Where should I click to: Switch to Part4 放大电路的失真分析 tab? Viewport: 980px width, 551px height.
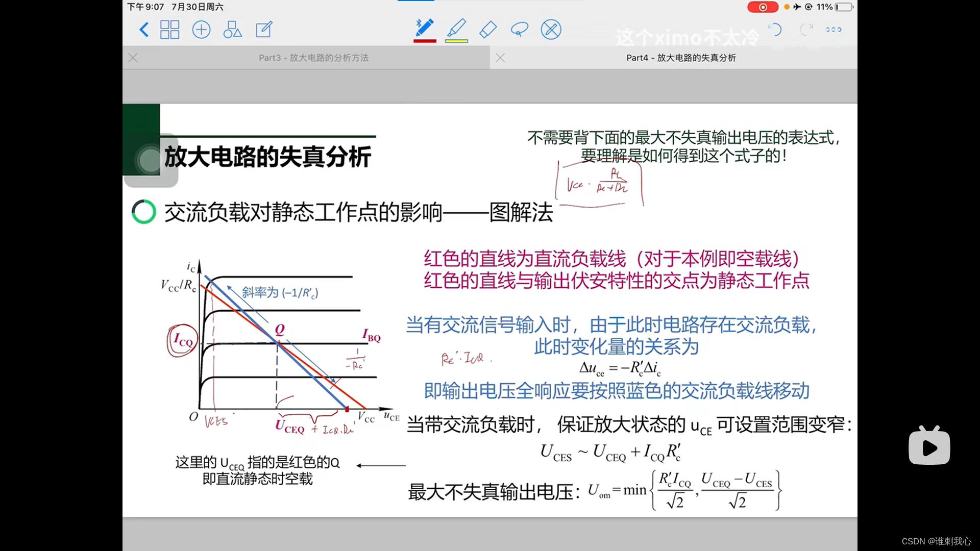(681, 58)
